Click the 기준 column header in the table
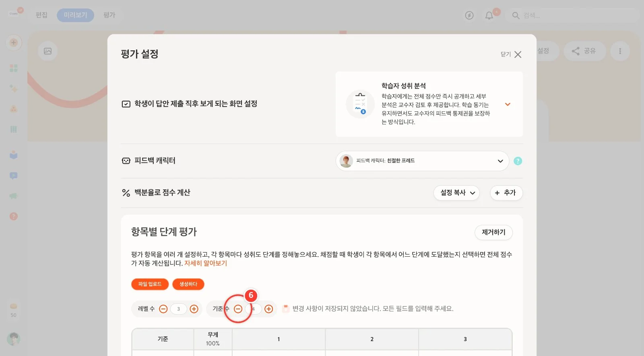This screenshot has width=644, height=356. 163,339
